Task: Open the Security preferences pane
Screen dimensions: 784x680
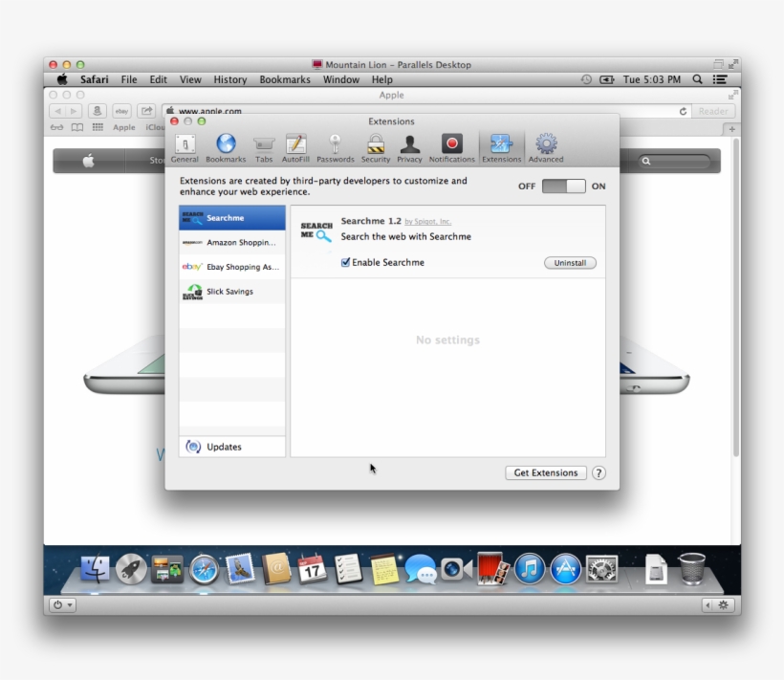Action: 375,146
